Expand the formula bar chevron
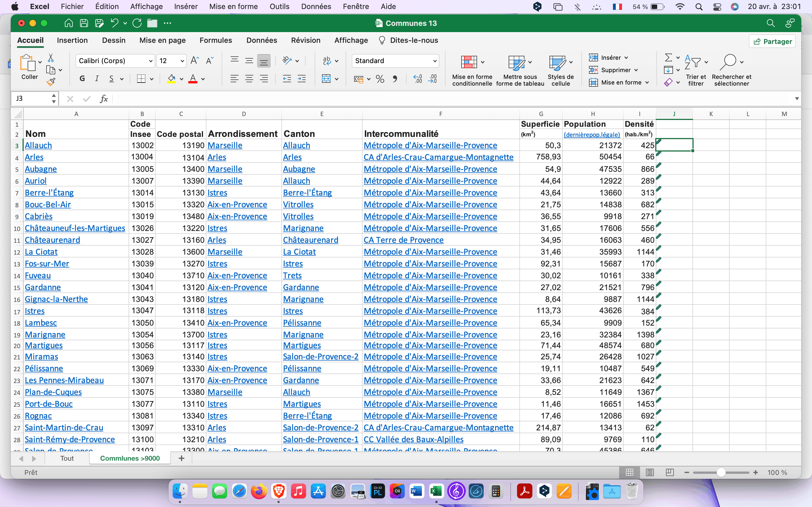 point(796,99)
